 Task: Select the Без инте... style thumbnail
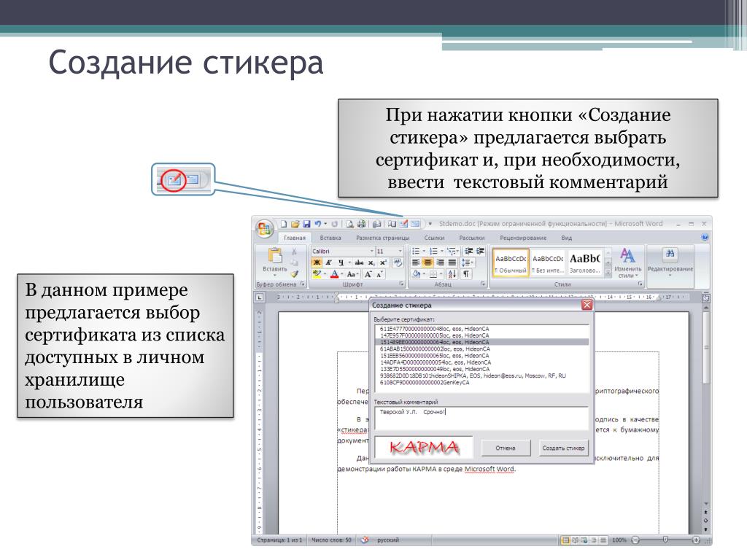point(548,262)
